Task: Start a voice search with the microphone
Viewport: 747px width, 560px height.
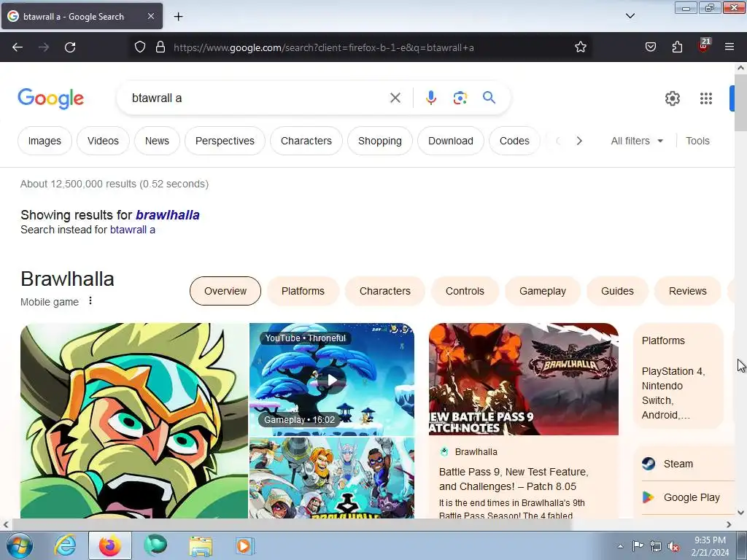Action: coord(430,98)
